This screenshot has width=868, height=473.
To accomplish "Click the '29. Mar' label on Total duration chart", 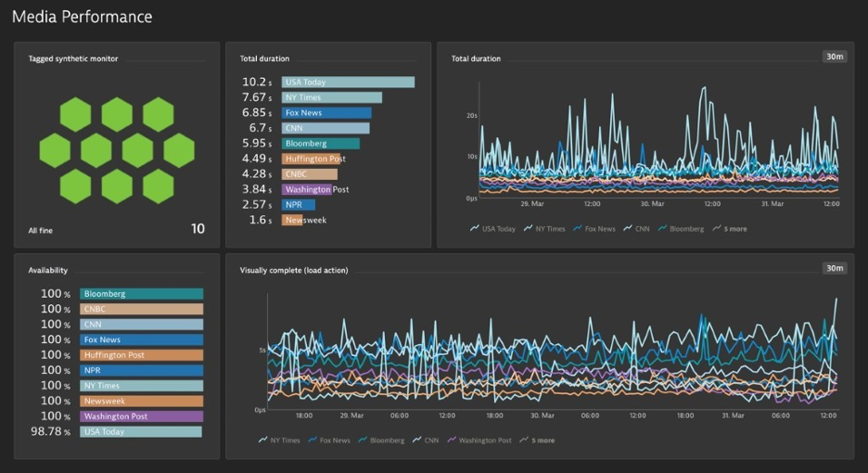I will tap(532, 204).
